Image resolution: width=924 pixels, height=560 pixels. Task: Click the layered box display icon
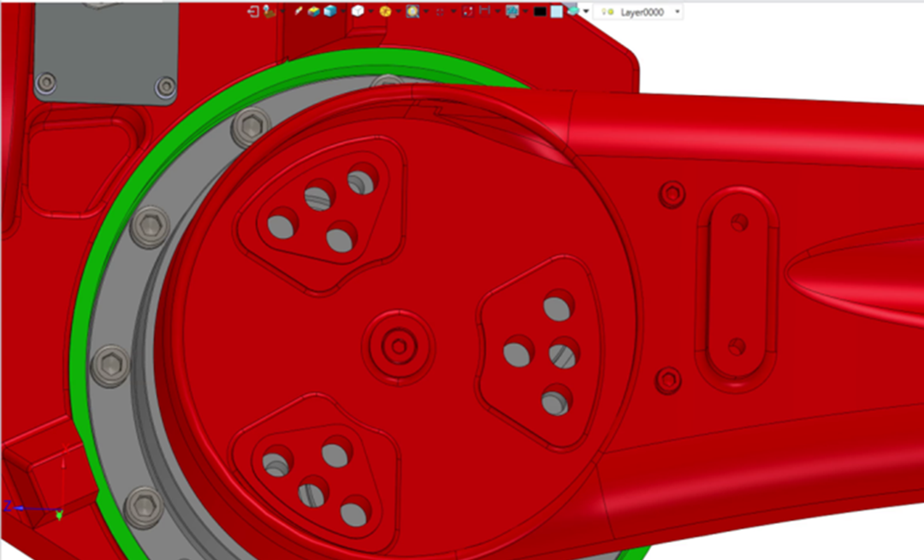314,11
